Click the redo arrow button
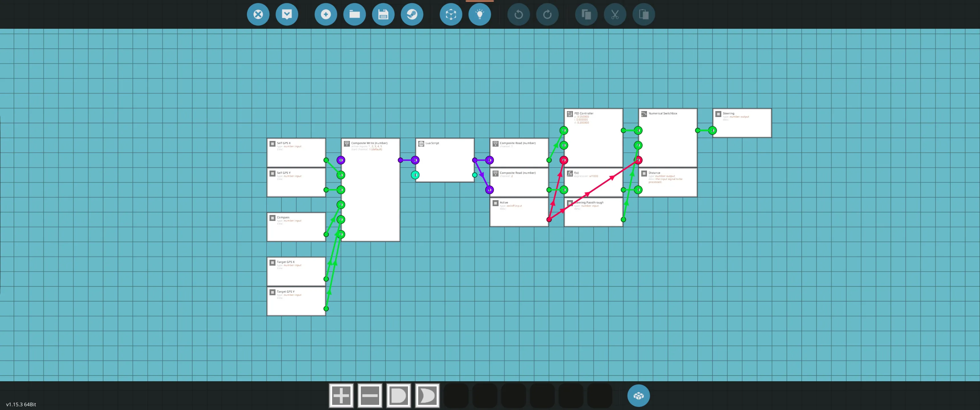 [x=547, y=15]
